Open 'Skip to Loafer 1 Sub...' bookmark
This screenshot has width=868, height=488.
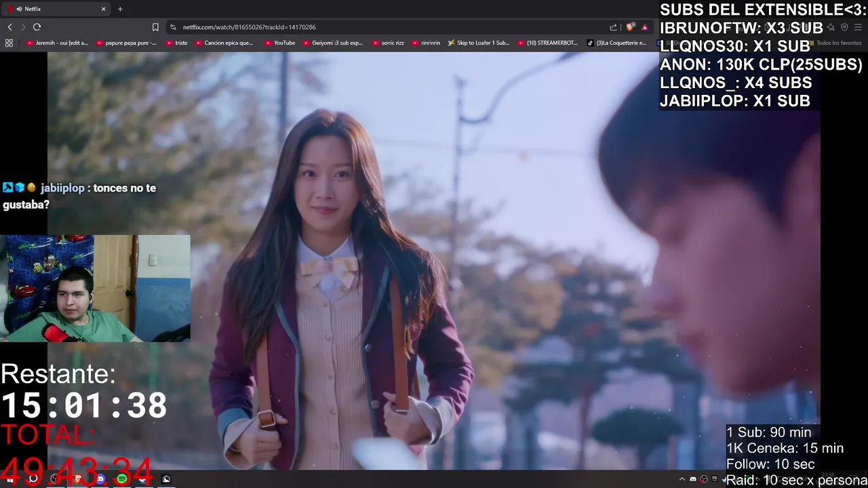coord(478,43)
